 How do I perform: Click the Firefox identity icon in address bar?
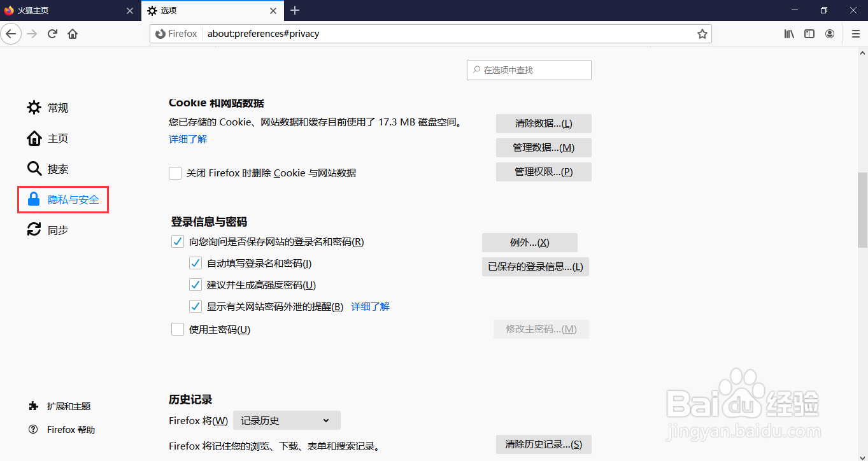coord(160,34)
